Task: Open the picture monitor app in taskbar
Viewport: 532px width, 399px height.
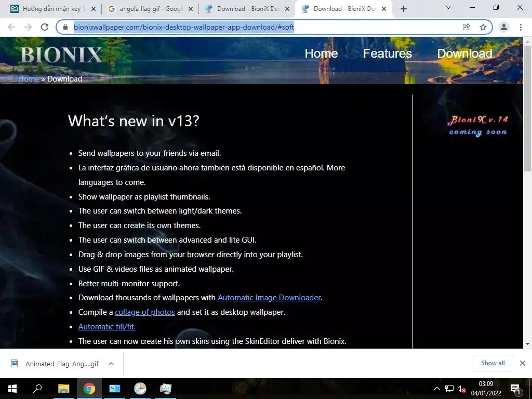Action: pyautogui.click(x=166, y=389)
